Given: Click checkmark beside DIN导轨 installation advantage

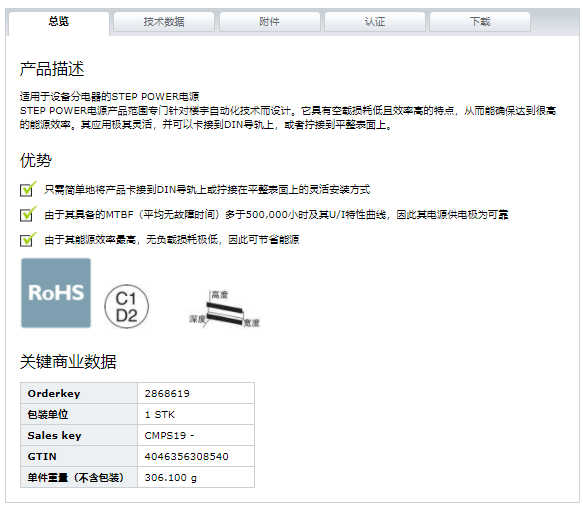Looking at the screenshot, I should [x=28, y=189].
